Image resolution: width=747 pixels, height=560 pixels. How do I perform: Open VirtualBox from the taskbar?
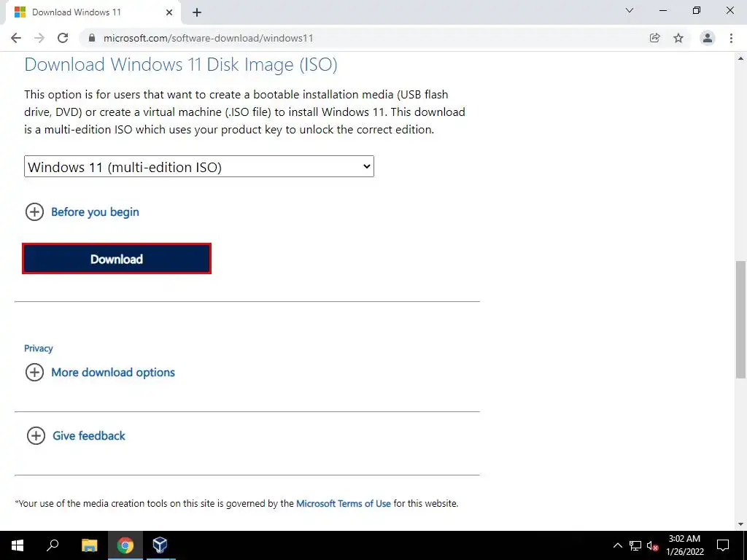coord(160,545)
